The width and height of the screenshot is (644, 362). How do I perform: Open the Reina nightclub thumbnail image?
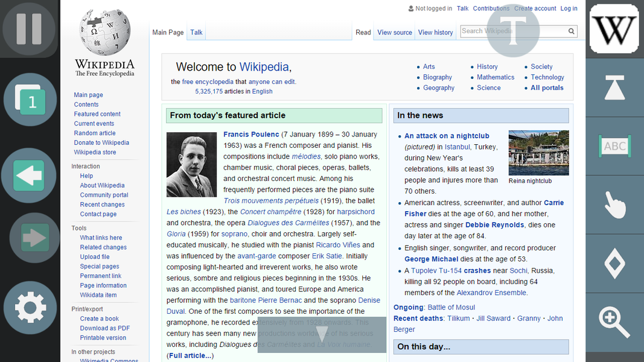click(538, 153)
